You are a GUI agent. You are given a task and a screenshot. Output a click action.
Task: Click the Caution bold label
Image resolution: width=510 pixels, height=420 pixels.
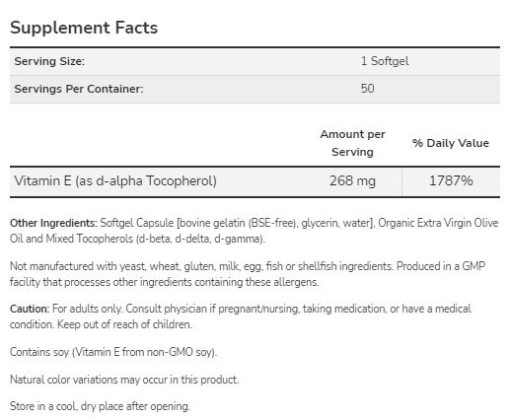pyautogui.click(x=30, y=309)
